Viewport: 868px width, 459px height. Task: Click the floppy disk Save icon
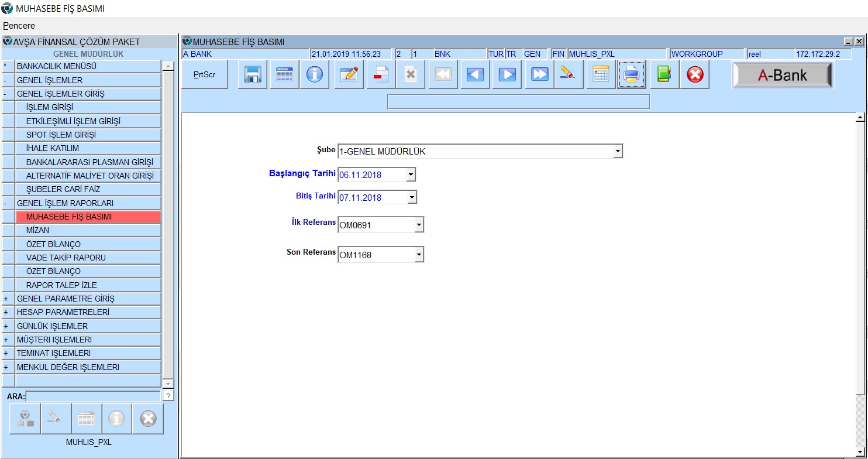point(253,75)
